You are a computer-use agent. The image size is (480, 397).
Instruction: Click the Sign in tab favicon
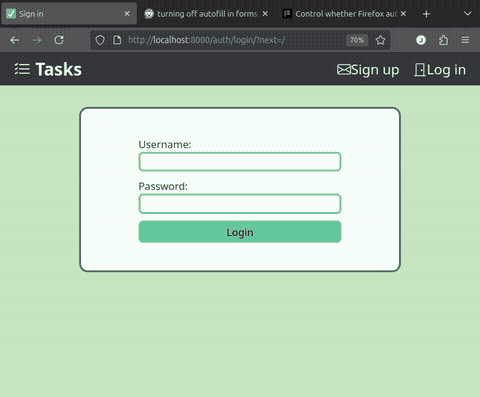(x=11, y=14)
